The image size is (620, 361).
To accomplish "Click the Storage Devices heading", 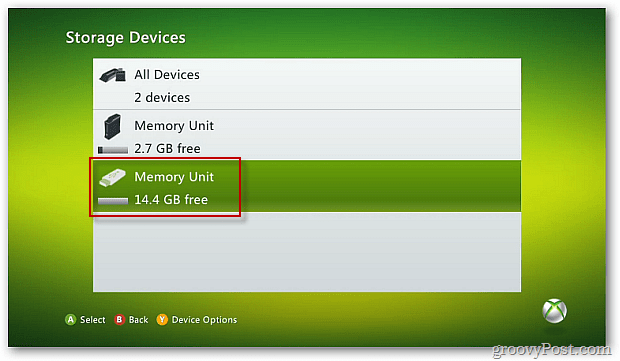I will [x=125, y=38].
